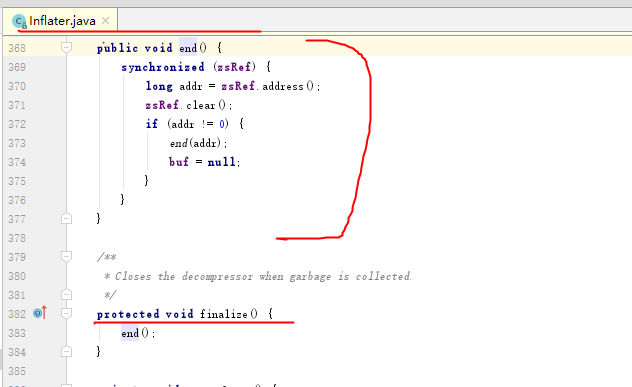The height and width of the screenshot is (387, 632).
Task: Click line number 383 in the gutter
Action: point(17,333)
